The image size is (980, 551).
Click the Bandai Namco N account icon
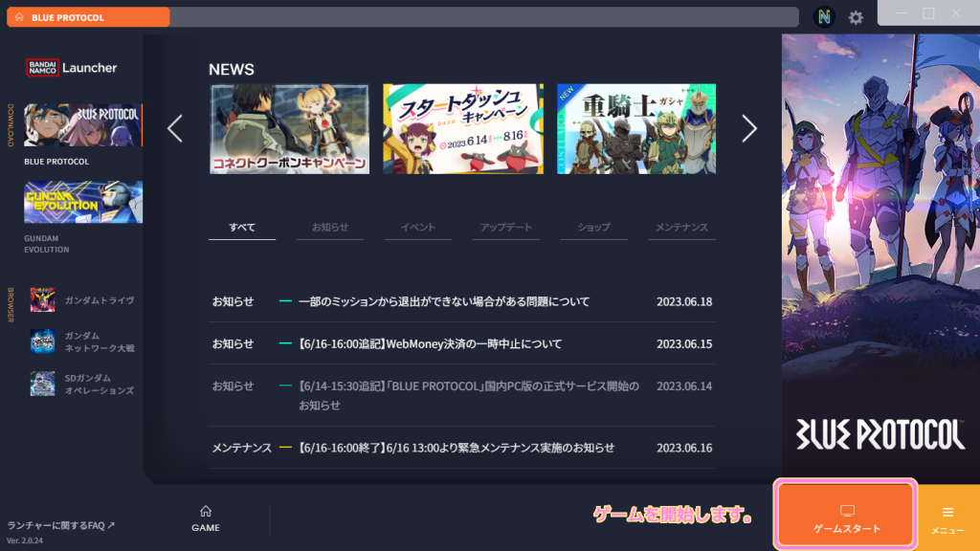point(824,17)
